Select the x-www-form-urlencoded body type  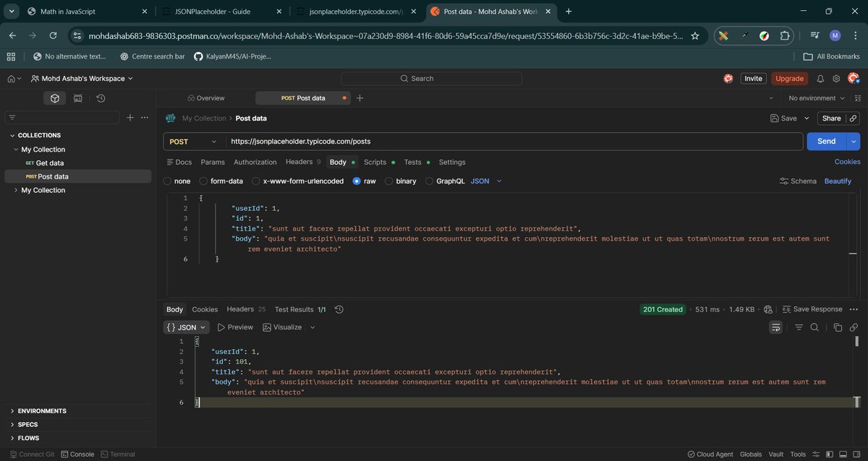(x=256, y=181)
